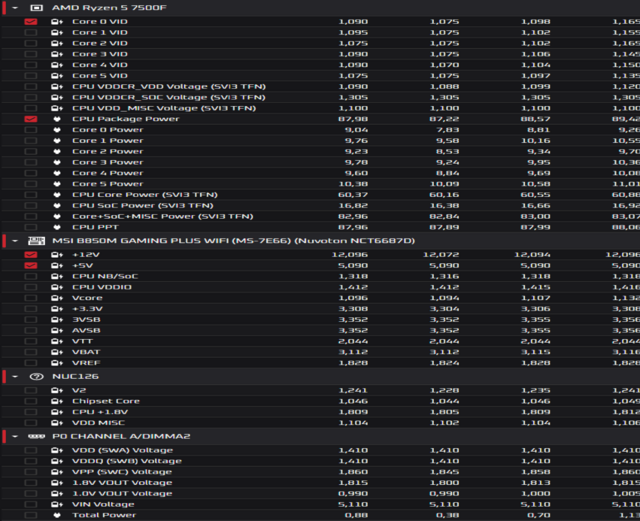Uncheck the +12V sensor checkbox

[x=31, y=255]
